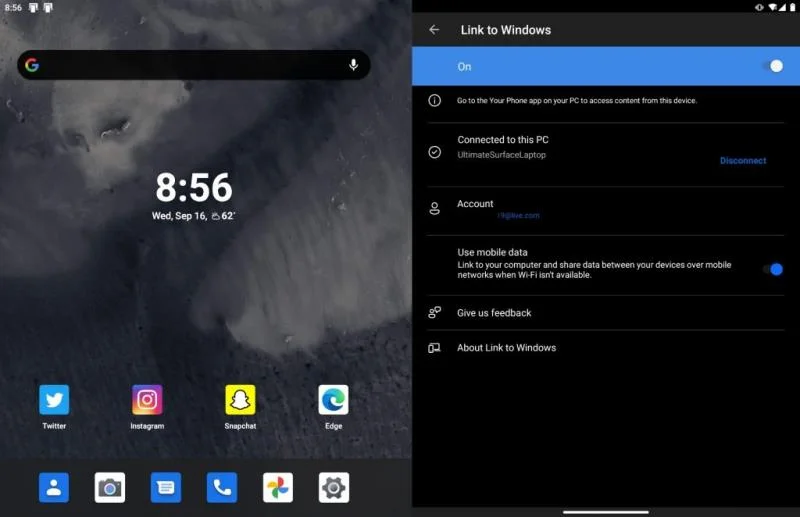
Task: Open About Link to Windows
Action: coord(606,348)
